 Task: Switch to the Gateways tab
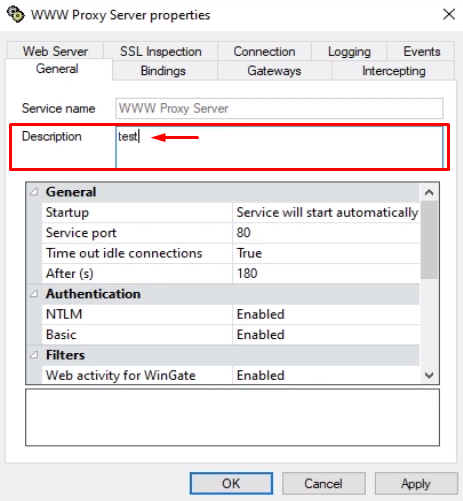(x=274, y=71)
